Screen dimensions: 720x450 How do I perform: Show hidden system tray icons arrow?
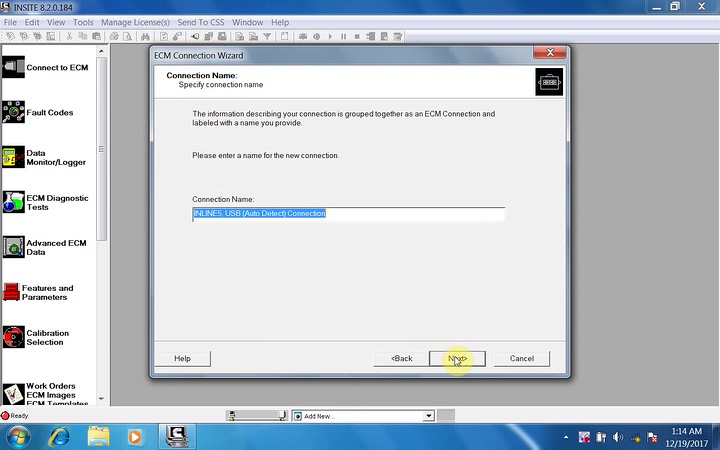pos(566,437)
